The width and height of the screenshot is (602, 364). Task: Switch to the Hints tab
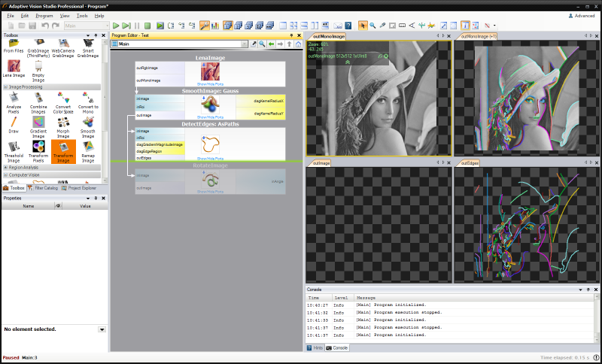pyautogui.click(x=315, y=348)
